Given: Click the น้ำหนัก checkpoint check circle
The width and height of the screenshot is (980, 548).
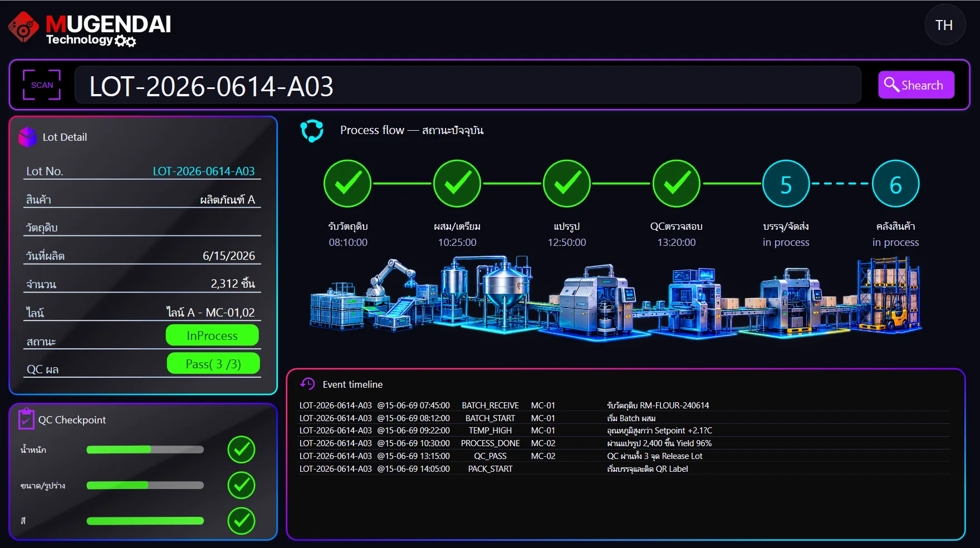Looking at the screenshot, I should (x=242, y=450).
